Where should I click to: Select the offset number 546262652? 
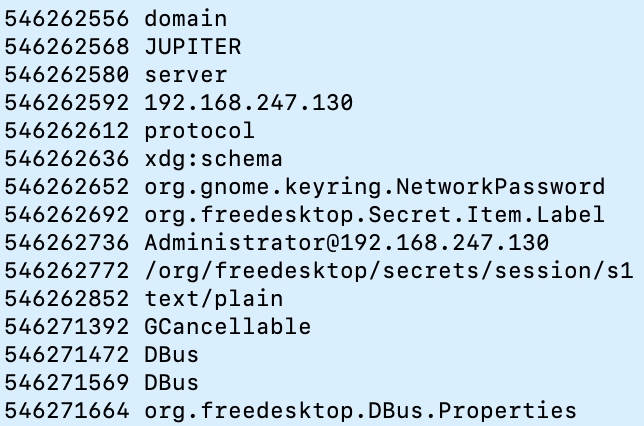tap(66, 186)
